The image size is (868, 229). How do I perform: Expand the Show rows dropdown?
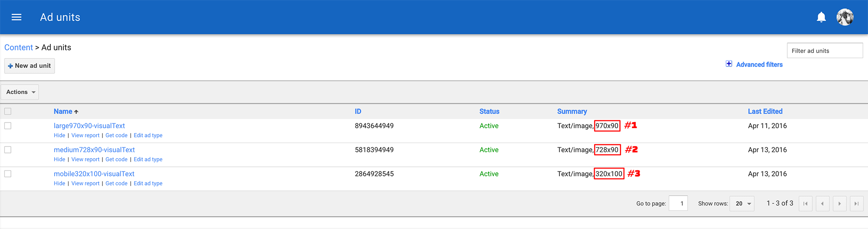pyautogui.click(x=743, y=203)
